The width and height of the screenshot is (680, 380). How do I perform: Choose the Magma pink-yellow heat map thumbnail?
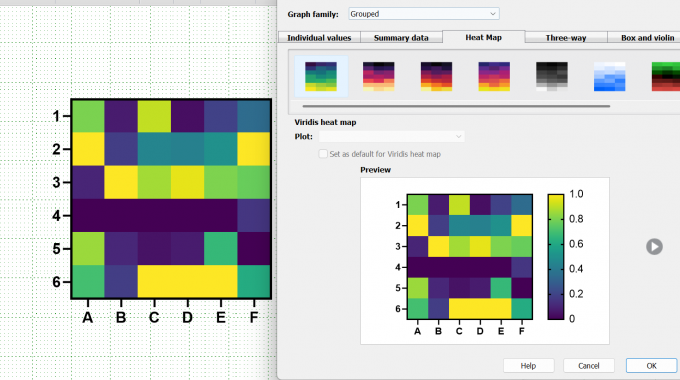379,76
